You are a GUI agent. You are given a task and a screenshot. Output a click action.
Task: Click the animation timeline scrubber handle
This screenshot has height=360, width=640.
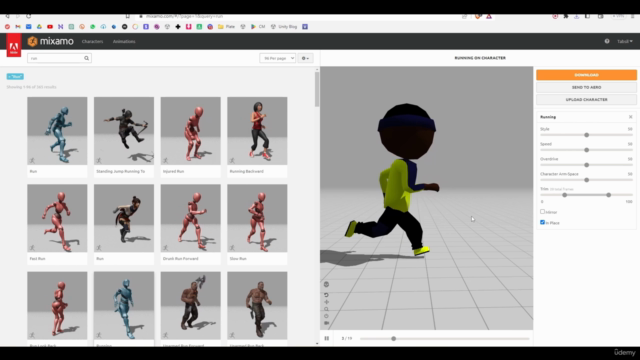[x=393, y=339]
